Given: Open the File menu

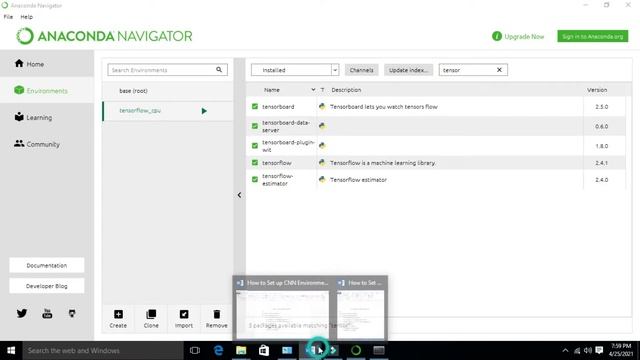Looking at the screenshot, I should click(x=8, y=17).
